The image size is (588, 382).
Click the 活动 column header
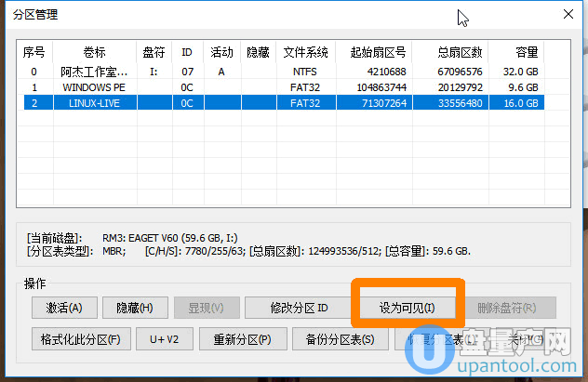(221, 53)
